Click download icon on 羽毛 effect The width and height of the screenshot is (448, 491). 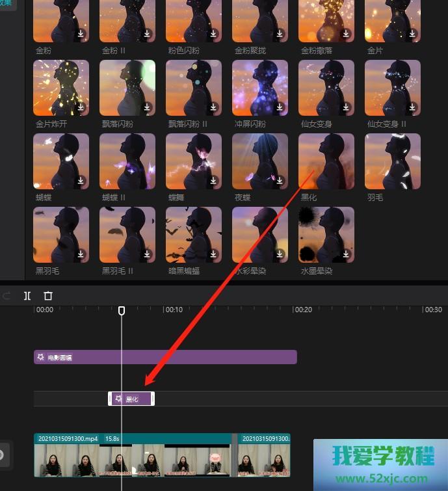click(x=412, y=180)
